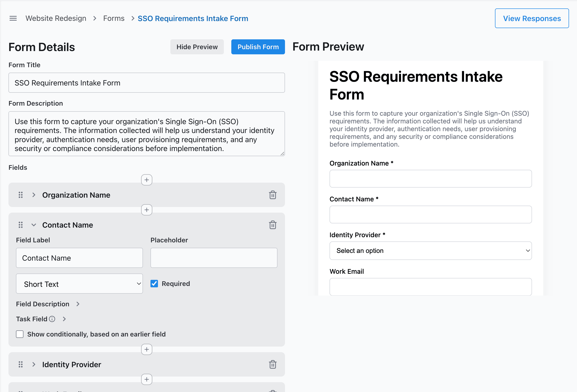577x392 pixels.
Task: Expand the Field Description section
Action: coord(78,304)
